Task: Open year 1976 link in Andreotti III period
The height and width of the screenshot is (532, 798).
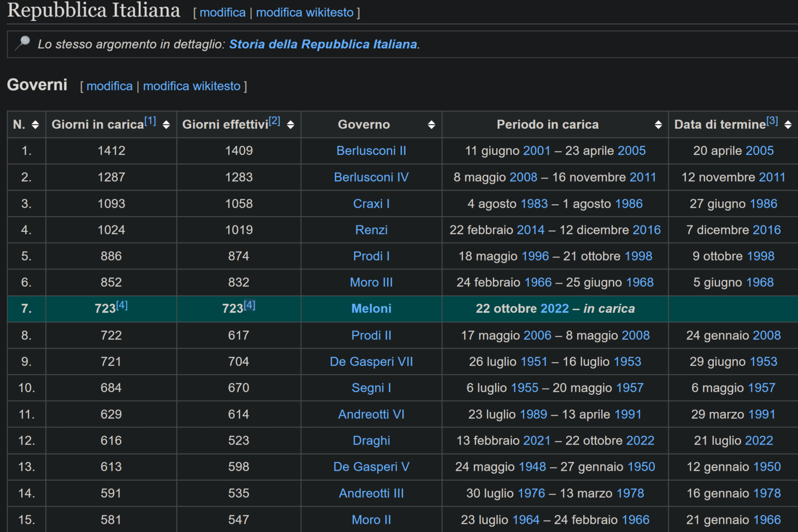Action: click(531, 493)
